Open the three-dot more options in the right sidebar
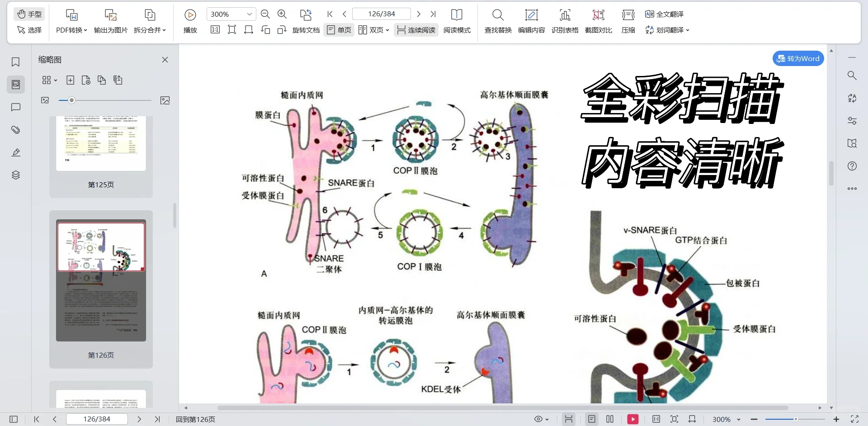 pos(852,189)
